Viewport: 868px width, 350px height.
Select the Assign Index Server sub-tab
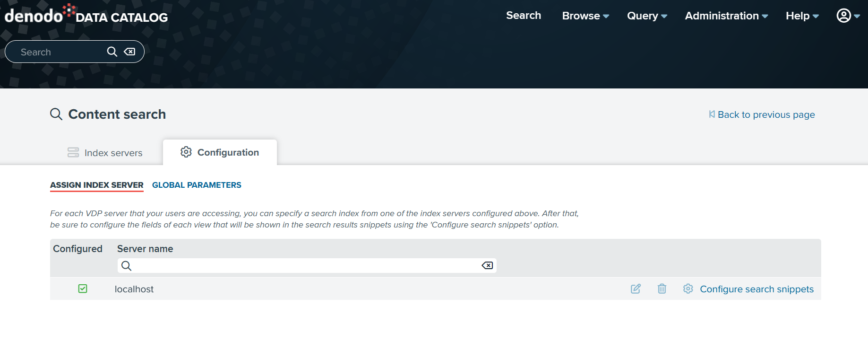pyautogui.click(x=97, y=185)
